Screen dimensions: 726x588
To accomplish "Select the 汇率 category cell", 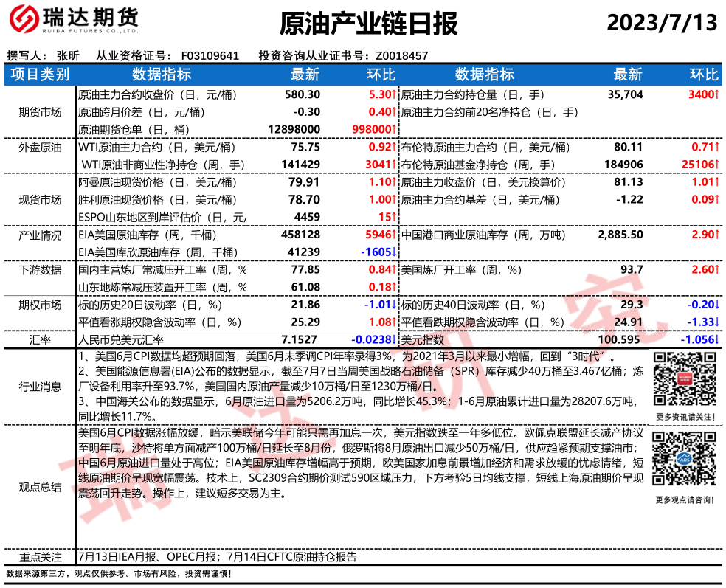I will pos(40,339).
